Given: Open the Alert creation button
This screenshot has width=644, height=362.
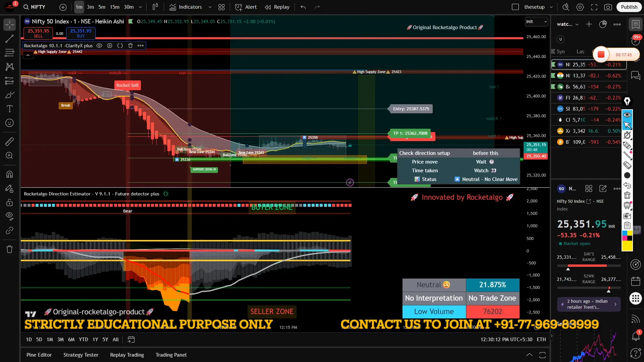Looking at the screenshot, I should click(246, 7).
